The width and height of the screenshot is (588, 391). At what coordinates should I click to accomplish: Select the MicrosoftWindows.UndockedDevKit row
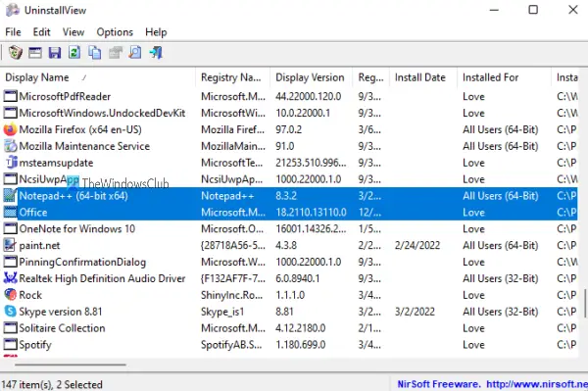tap(290, 114)
